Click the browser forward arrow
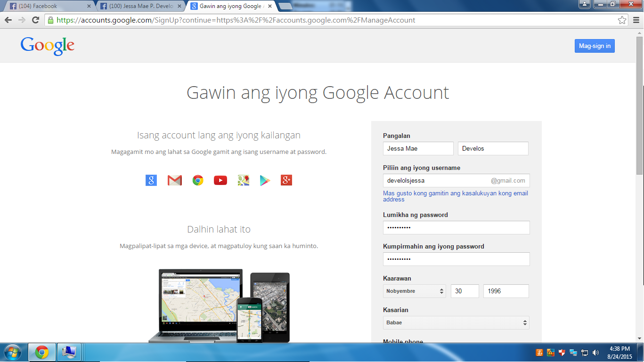The height and width of the screenshot is (362, 644). (22, 20)
